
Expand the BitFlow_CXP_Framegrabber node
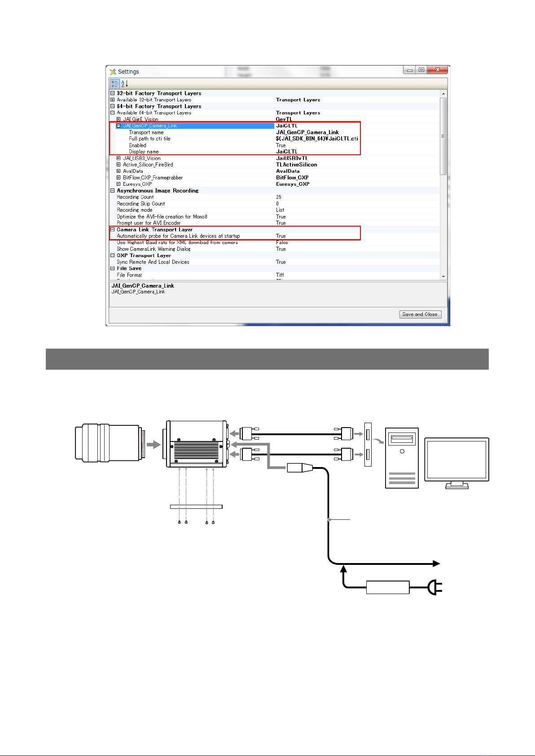click(x=118, y=178)
